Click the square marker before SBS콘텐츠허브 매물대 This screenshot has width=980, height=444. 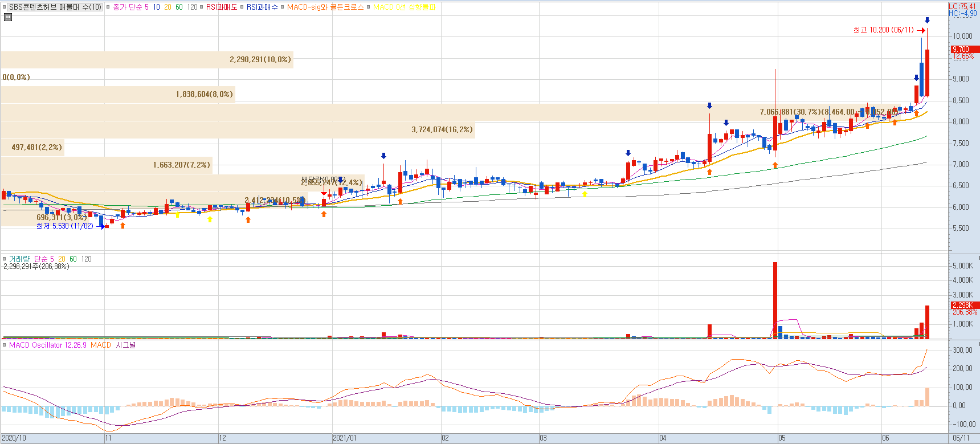5,7
